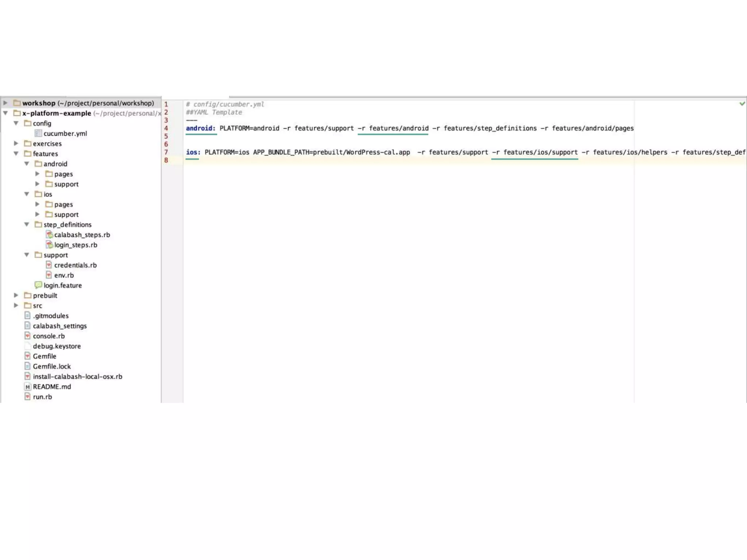This screenshot has width=747, height=560.
Task: Click the green inspection checkmark icon
Action: (x=742, y=104)
